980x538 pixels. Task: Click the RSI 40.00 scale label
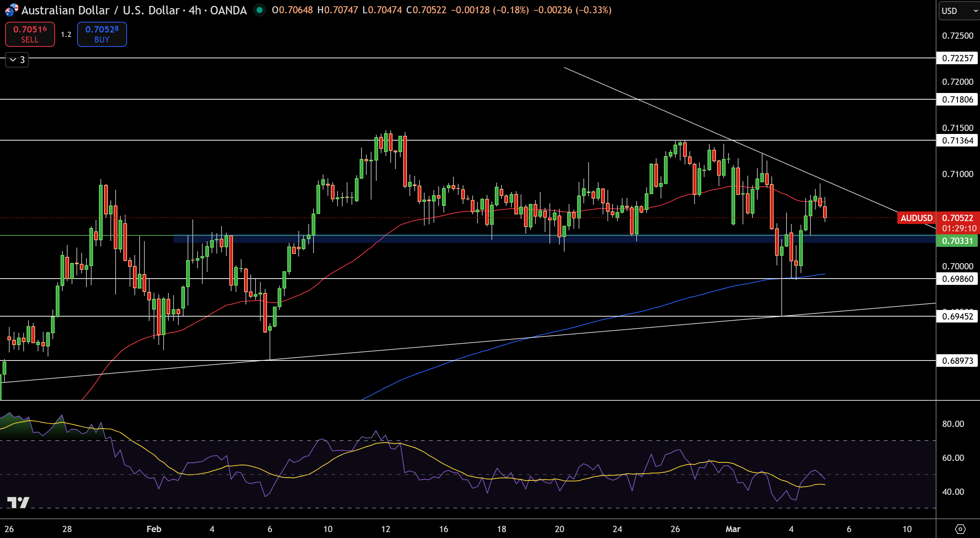click(x=953, y=492)
